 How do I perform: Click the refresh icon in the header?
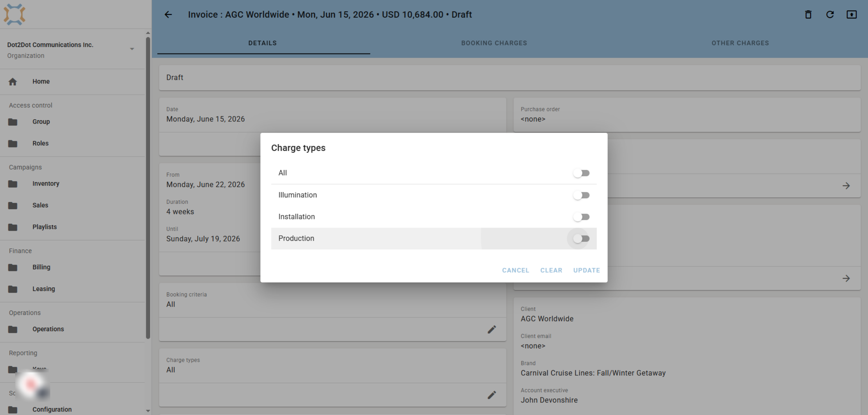(830, 14)
